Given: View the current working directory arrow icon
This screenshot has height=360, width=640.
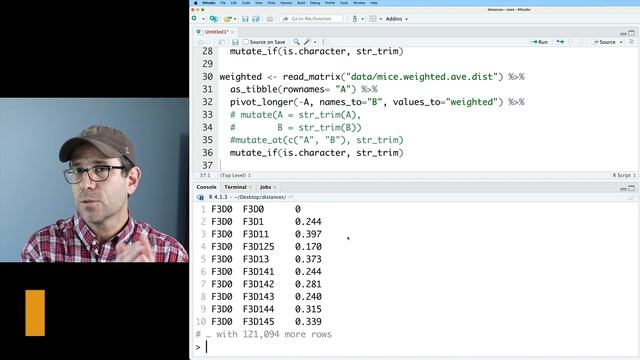Looking at the screenshot, I should pos(290,197).
